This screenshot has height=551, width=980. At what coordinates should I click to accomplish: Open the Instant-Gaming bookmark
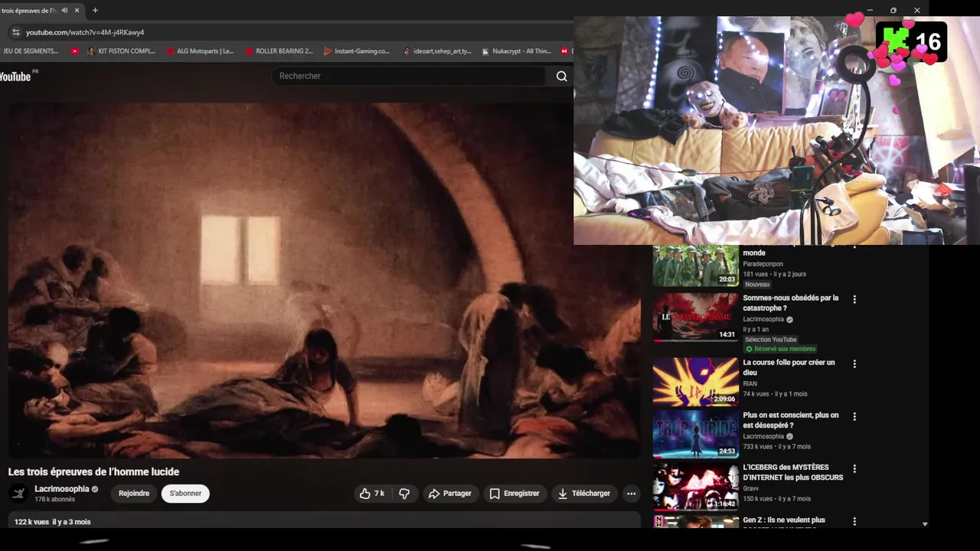357,51
